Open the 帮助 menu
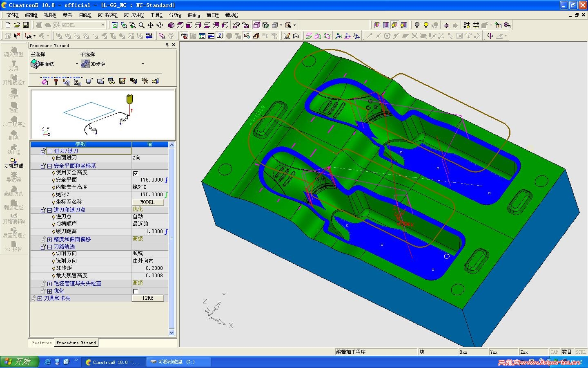 tap(232, 15)
